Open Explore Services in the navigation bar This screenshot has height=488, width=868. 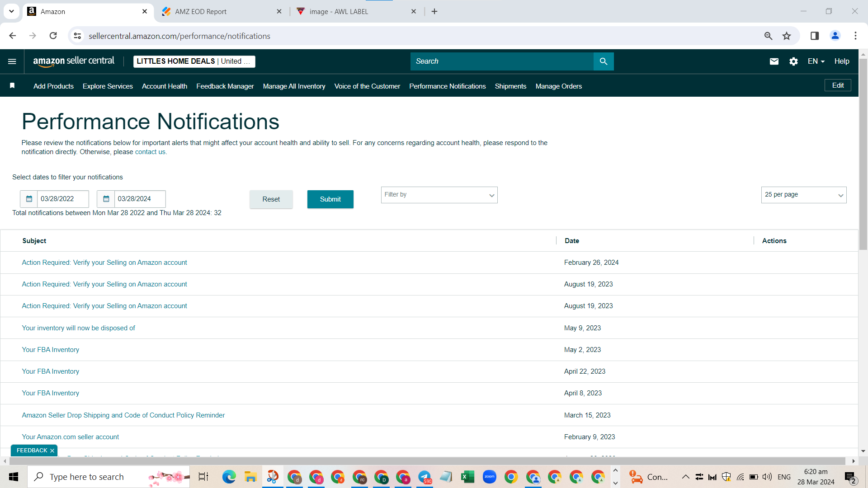[108, 86]
